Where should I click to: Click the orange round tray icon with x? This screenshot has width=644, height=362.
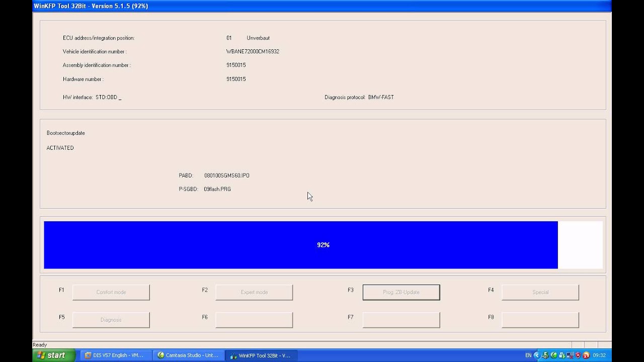[586, 355]
